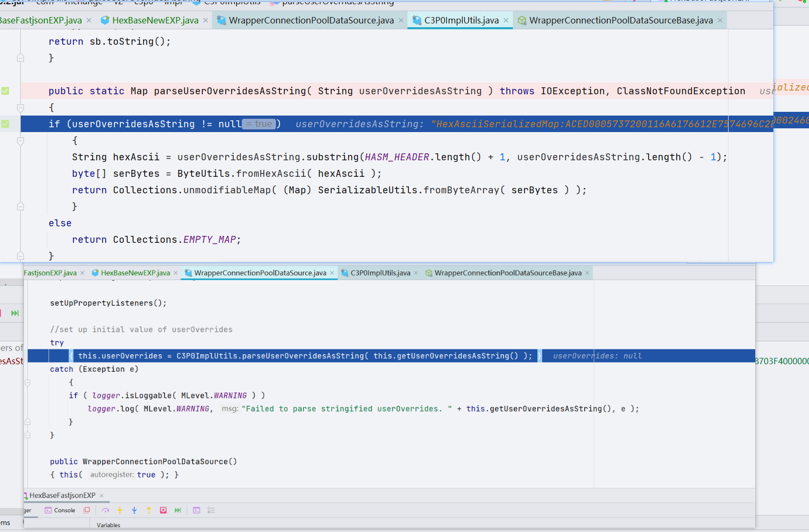
Task: Close the HexBaseFastjsonEXP debug session tab
Action: 102,495
